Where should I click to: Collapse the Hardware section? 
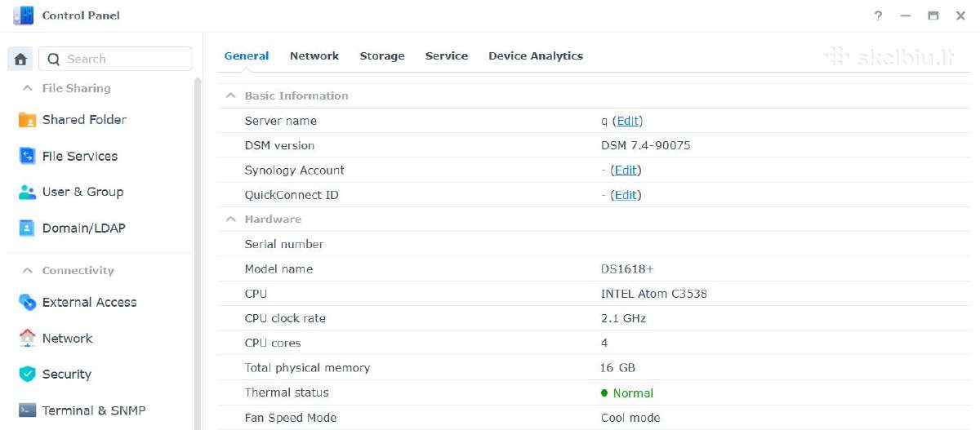tap(230, 219)
